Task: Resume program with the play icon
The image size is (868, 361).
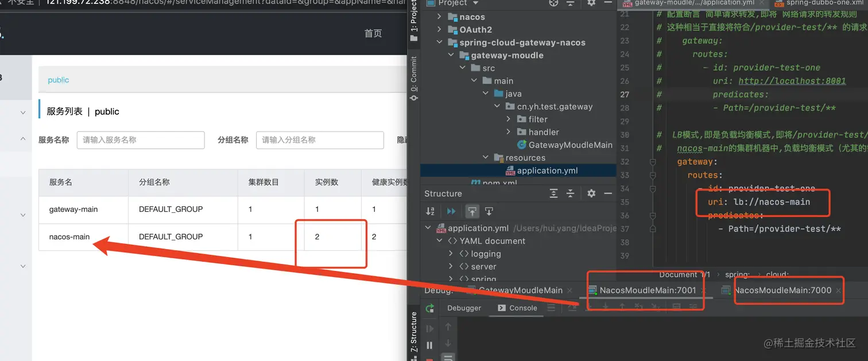Action: tap(430, 328)
